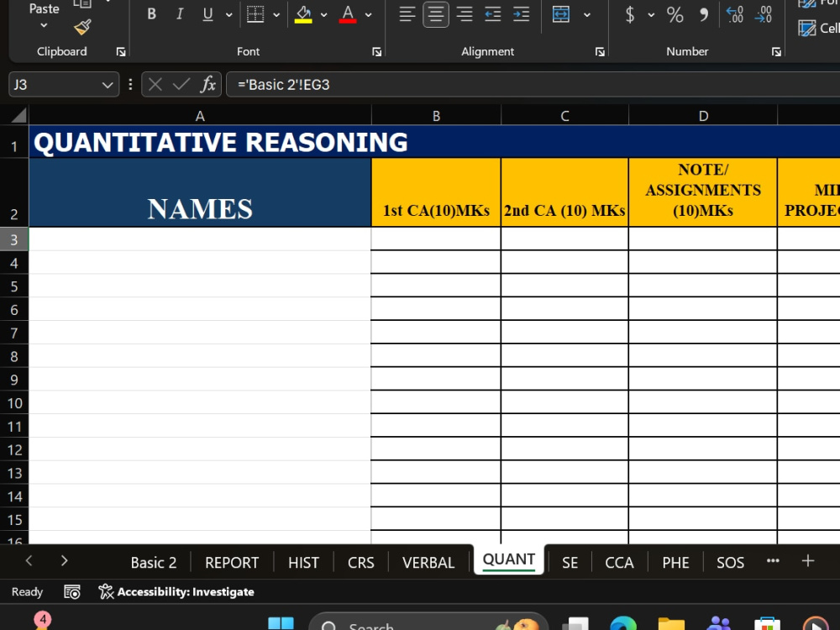
Task: Open Number format dialog launcher
Action: coord(776,51)
